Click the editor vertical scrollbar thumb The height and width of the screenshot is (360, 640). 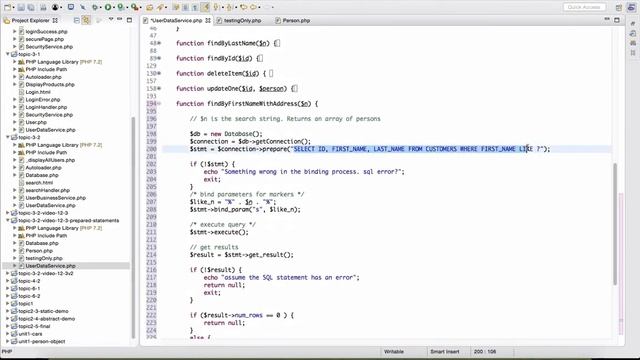coord(616,224)
